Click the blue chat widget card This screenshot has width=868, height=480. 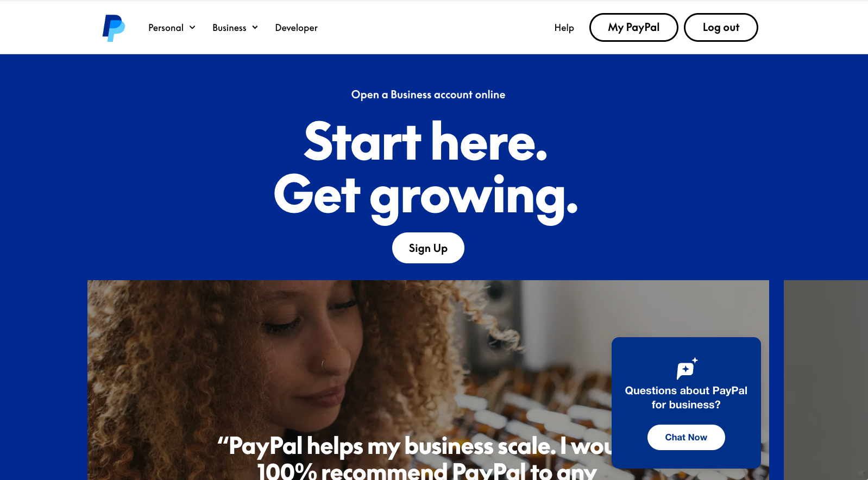[686, 403]
